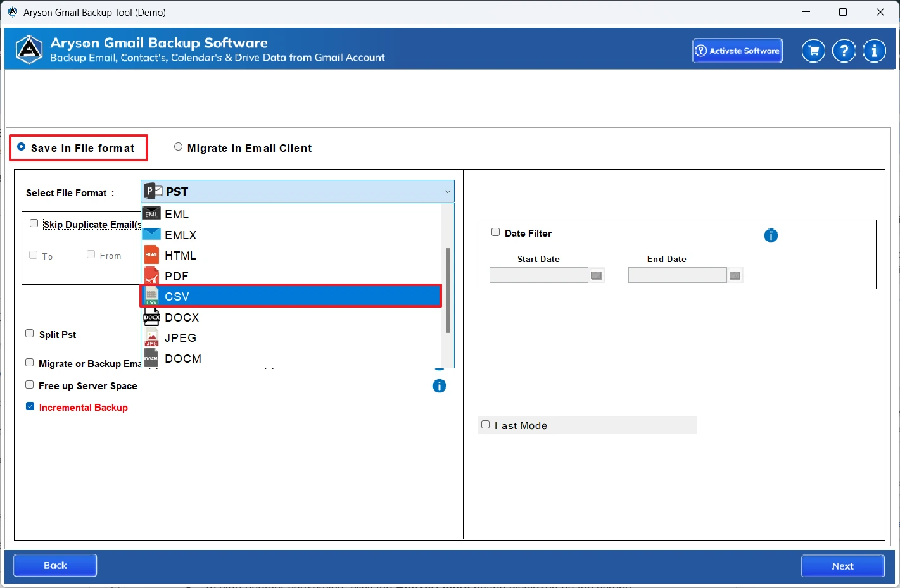Viewport: 900px width, 588px height.
Task: Choose DOCM from the format list
Action: 291,358
